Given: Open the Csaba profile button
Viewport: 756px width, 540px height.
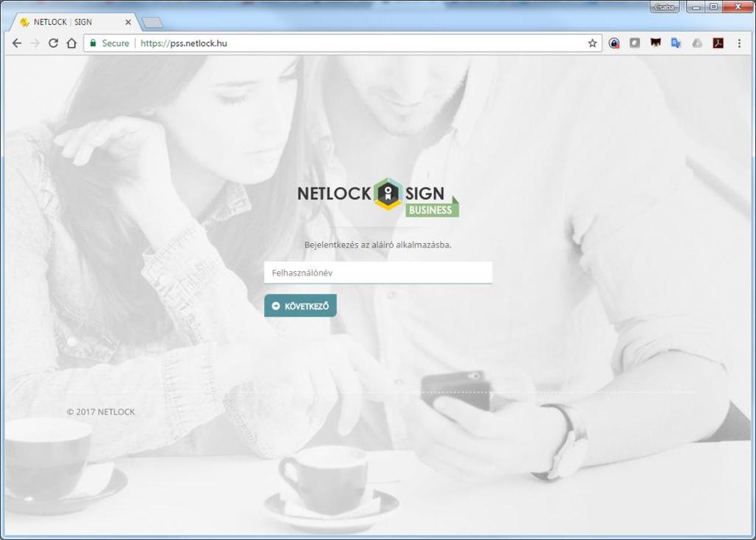Looking at the screenshot, I should 664,7.
